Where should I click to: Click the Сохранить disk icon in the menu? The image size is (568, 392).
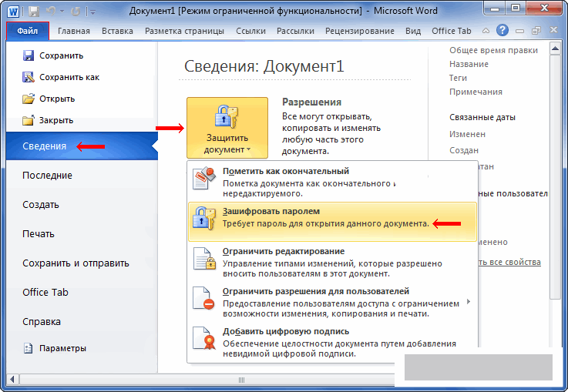[29, 55]
